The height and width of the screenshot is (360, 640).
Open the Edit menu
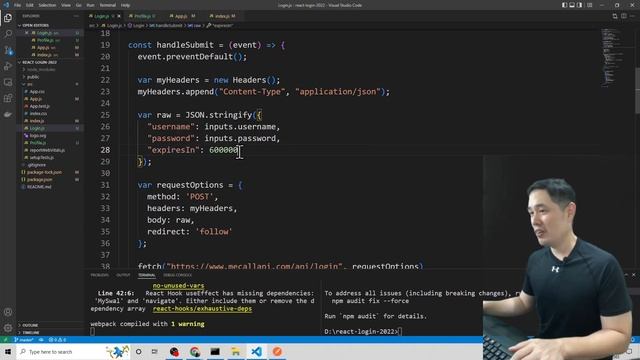(30, 5)
